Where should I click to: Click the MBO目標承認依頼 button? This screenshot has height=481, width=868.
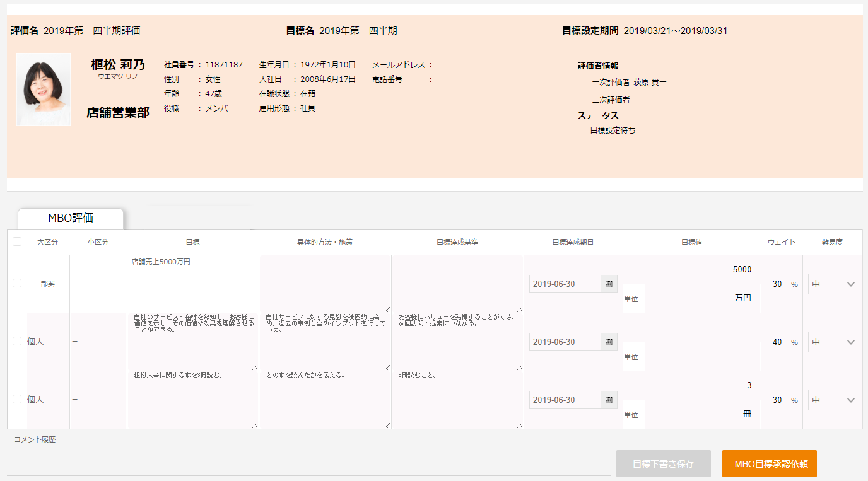pyautogui.click(x=769, y=464)
